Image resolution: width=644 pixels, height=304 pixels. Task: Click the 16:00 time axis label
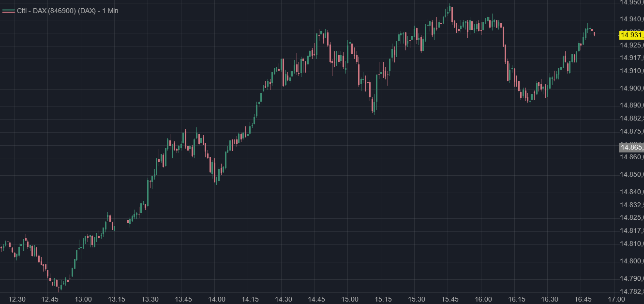point(483,300)
